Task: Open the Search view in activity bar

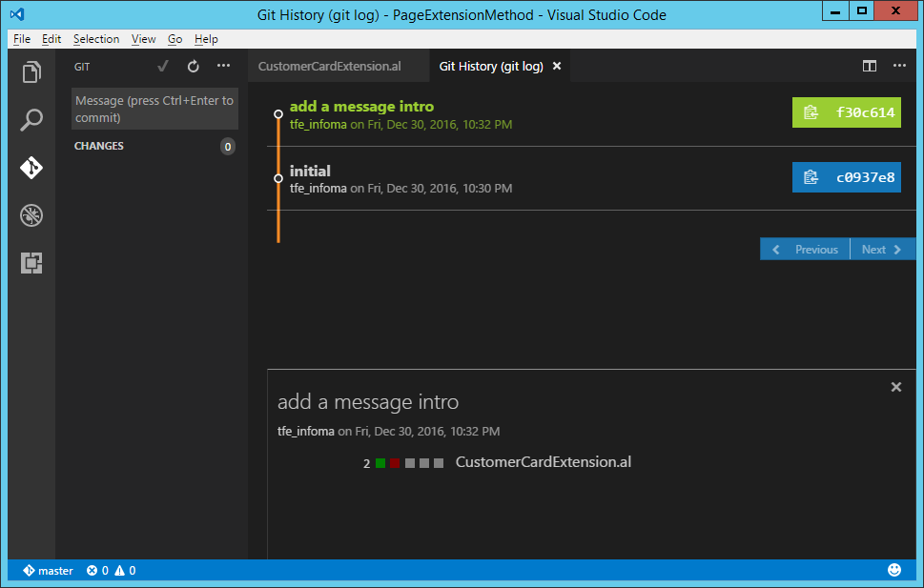Action: click(31, 120)
